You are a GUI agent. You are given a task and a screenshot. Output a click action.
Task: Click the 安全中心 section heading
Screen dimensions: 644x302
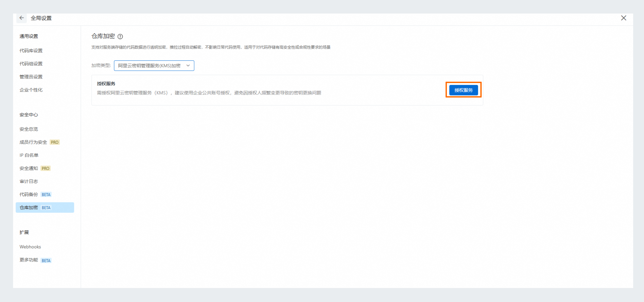click(x=29, y=115)
